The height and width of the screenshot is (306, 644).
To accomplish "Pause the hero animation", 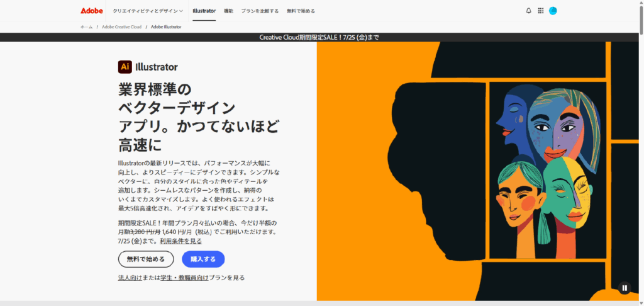I will click(625, 288).
